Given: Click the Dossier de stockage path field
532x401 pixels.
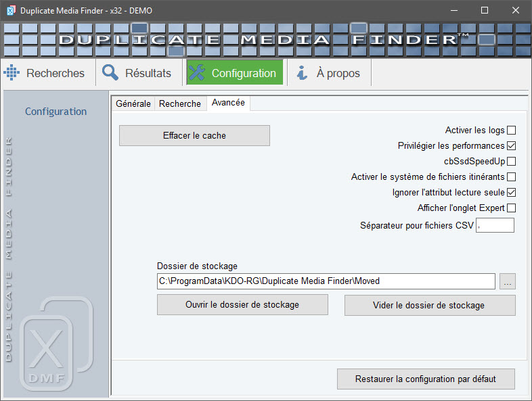Looking at the screenshot, I should click(x=326, y=281).
